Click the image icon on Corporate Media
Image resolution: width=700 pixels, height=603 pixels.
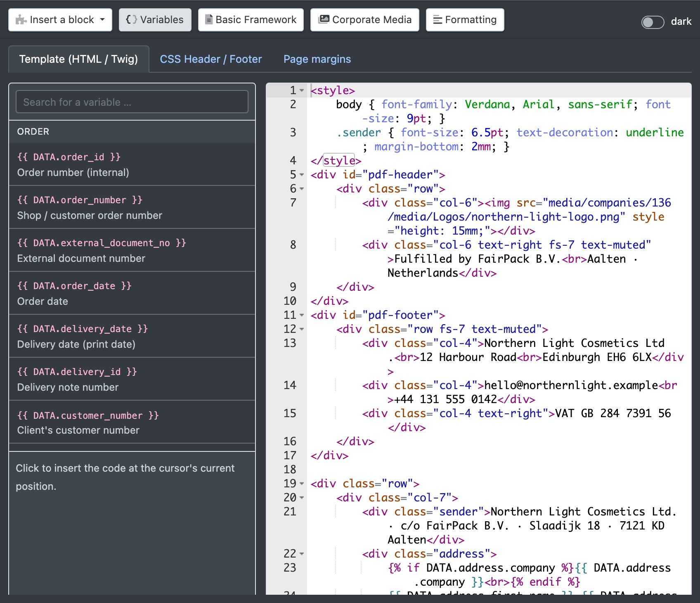coord(324,19)
